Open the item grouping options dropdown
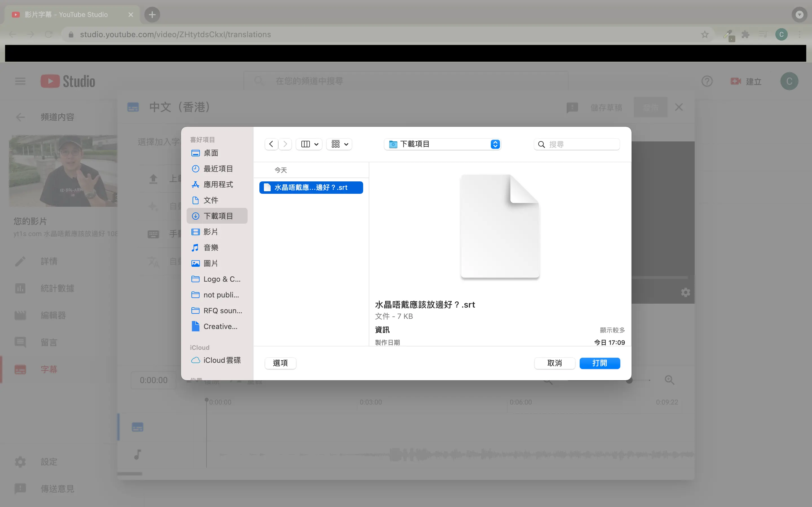 point(339,144)
